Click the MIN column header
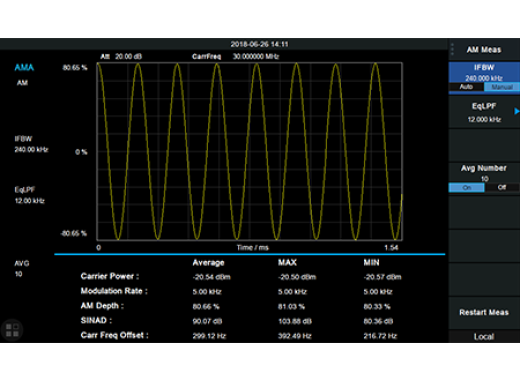 [371, 263]
